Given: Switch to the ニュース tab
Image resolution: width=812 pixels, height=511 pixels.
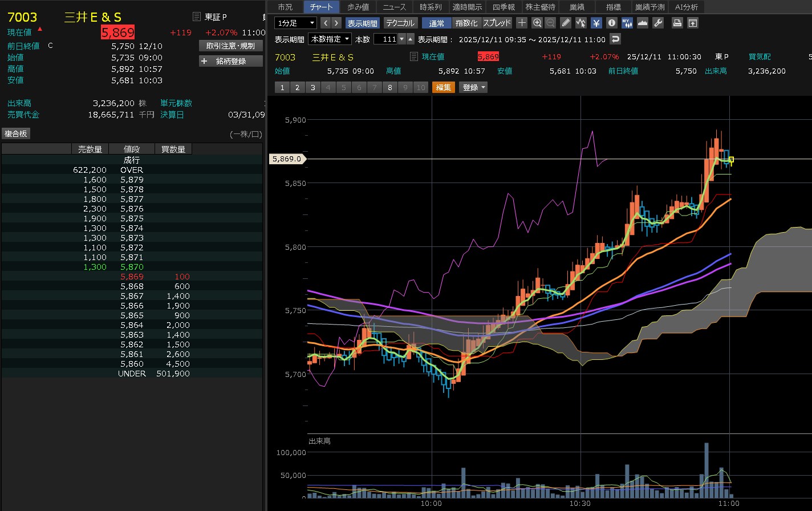Looking at the screenshot, I should (395, 7).
